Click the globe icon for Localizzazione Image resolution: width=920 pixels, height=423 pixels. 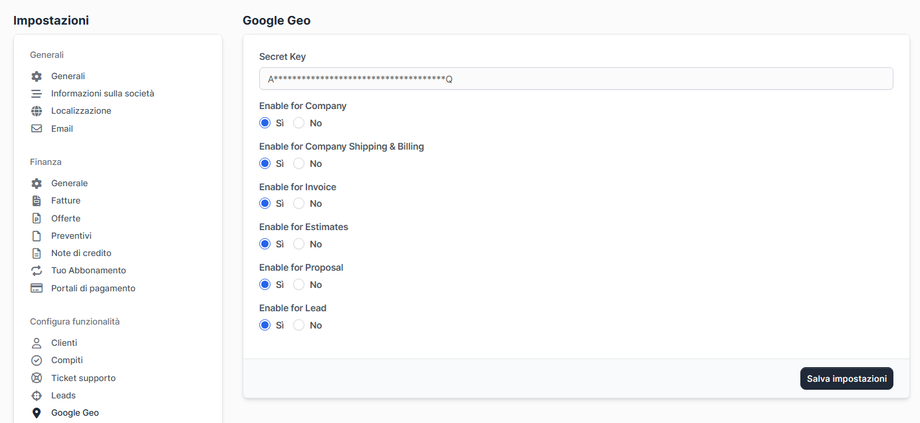(x=37, y=111)
